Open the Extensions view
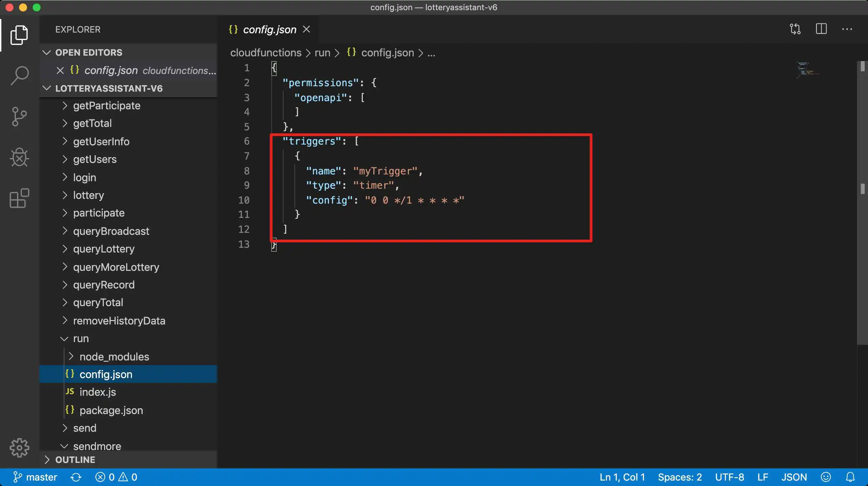Image resolution: width=868 pixels, height=486 pixels. click(x=19, y=198)
